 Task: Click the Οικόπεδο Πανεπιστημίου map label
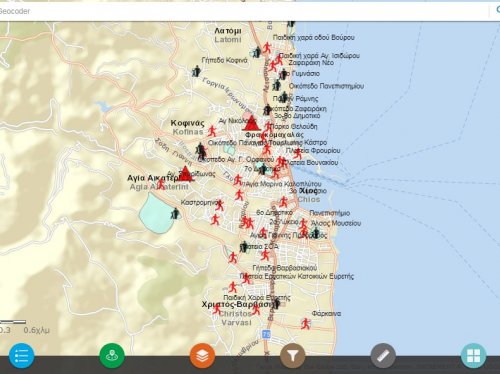[326, 86]
